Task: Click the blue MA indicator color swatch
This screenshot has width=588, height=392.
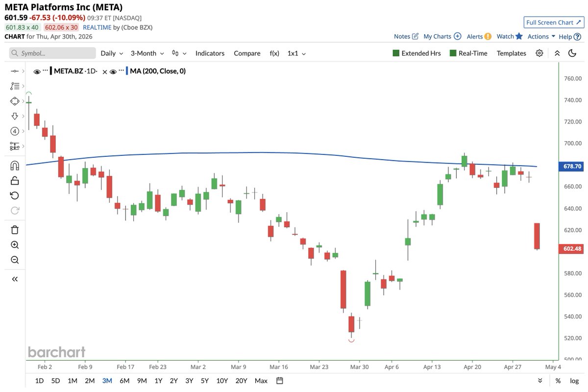Action: pyautogui.click(x=127, y=72)
